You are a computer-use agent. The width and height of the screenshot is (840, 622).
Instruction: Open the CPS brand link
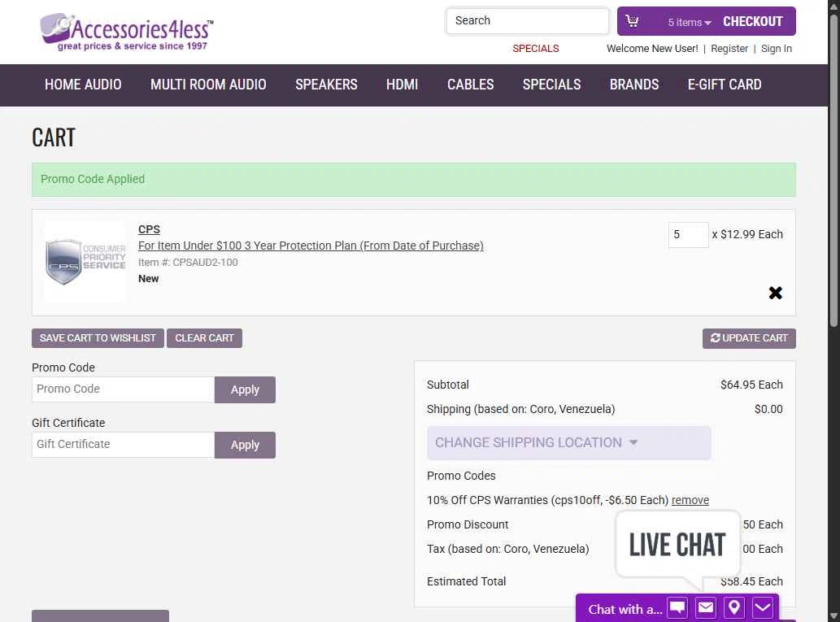tap(149, 229)
